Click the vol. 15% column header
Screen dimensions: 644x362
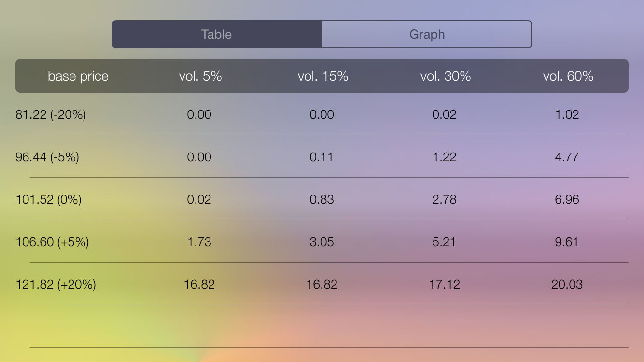click(x=322, y=76)
